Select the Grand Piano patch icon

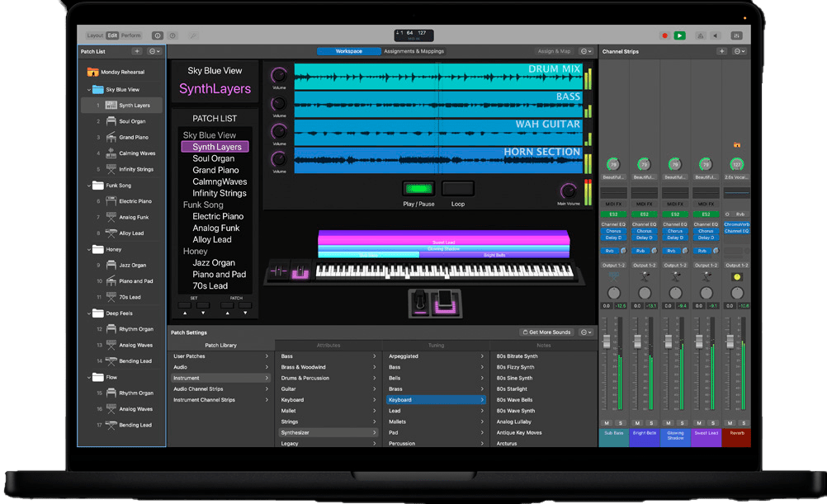[111, 137]
